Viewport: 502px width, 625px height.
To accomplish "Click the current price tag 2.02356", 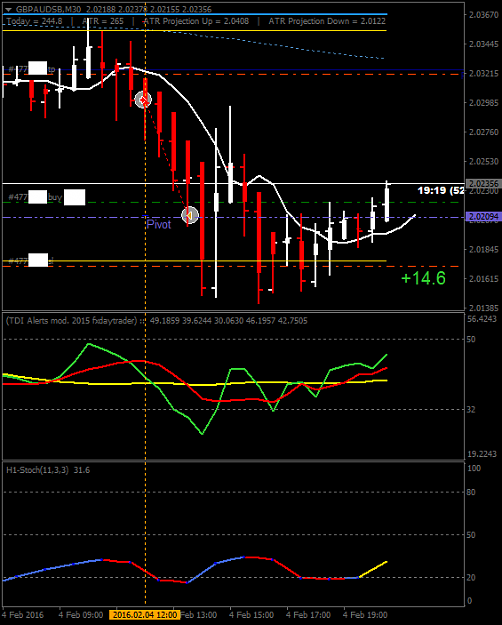I will click(484, 184).
